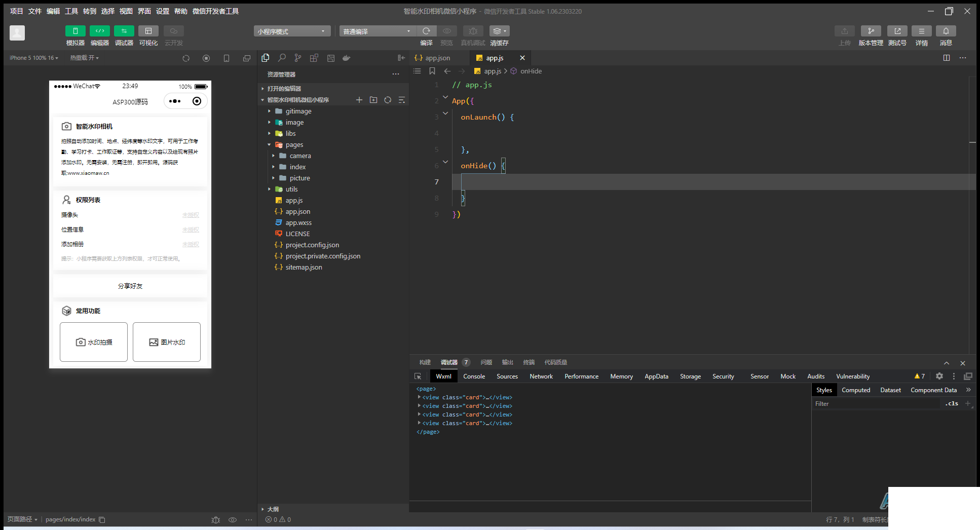The height and width of the screenshot is (530, 980).
Task: Open DevTools settings gear icon
Action: click(x=939, y=376)
